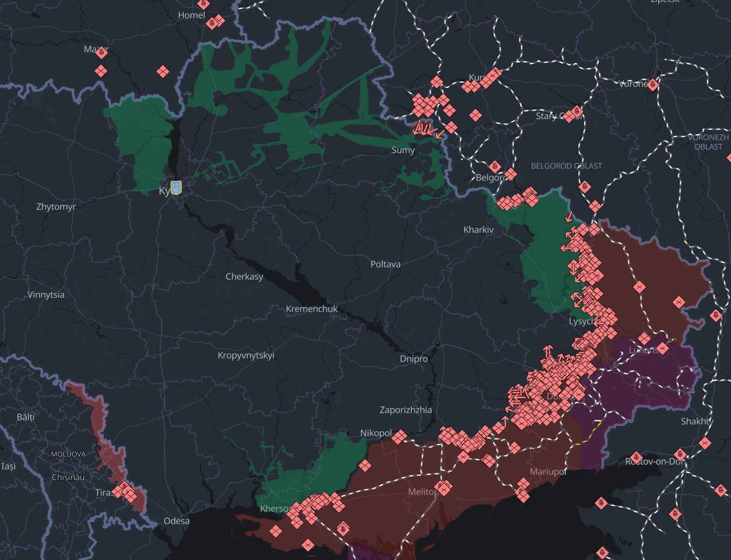
Task: Select the isolated crossed diamond marker southeast of Kursk
Action: [475, 115]
